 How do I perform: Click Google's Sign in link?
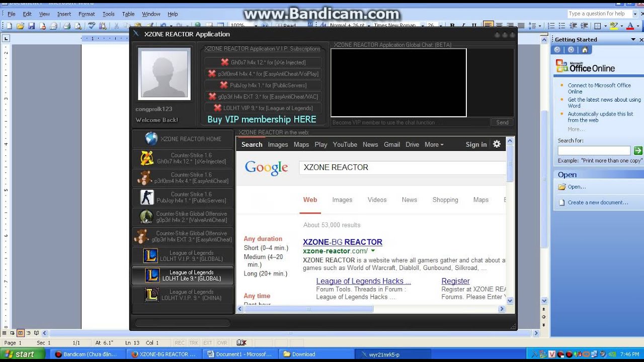tap(476, 144)
